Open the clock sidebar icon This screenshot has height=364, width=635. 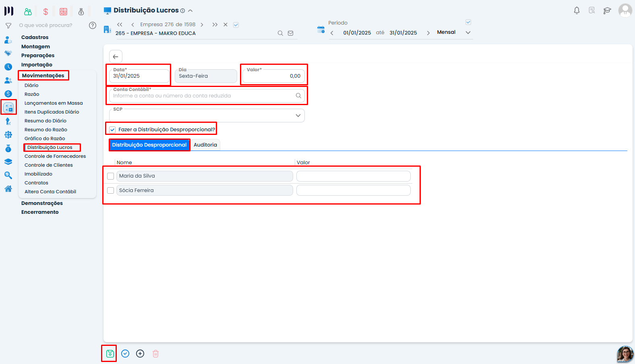point(8,67)
